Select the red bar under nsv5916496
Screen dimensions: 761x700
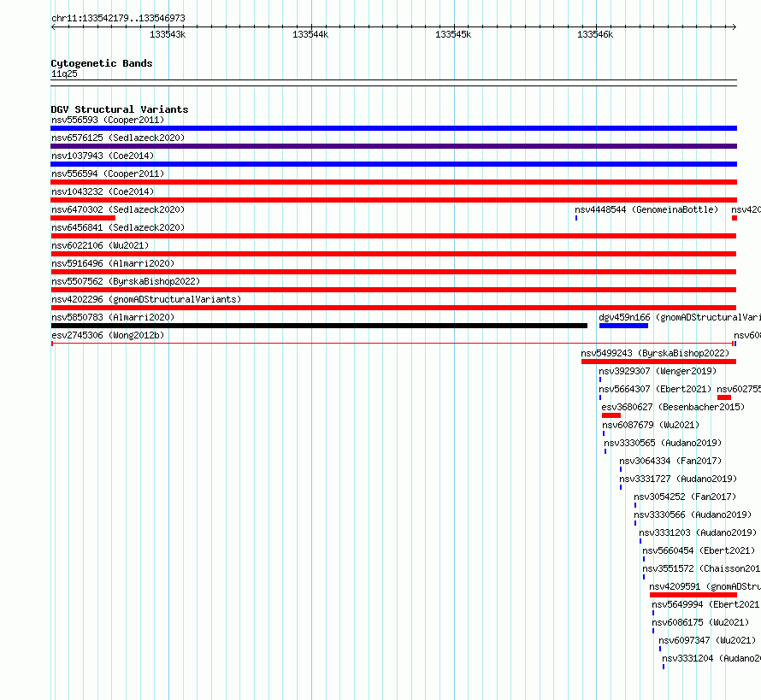pyautogui.click(x=393, y=272)
